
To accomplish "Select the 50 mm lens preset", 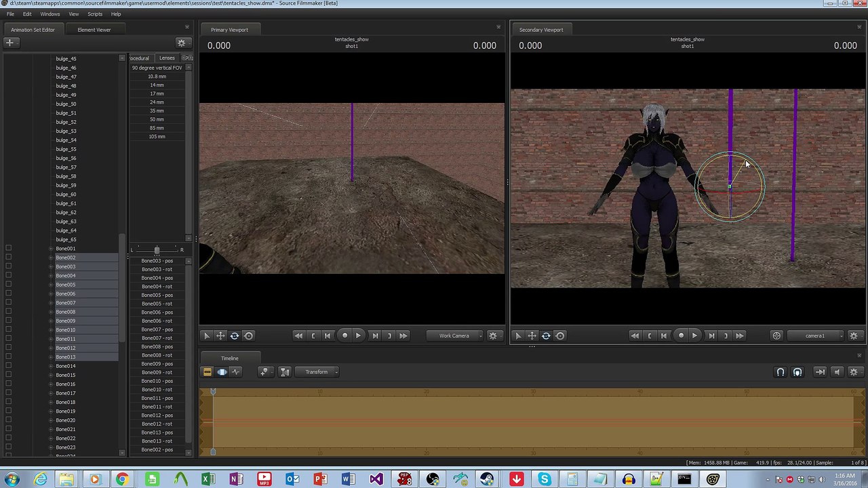I will pos(157,119).
